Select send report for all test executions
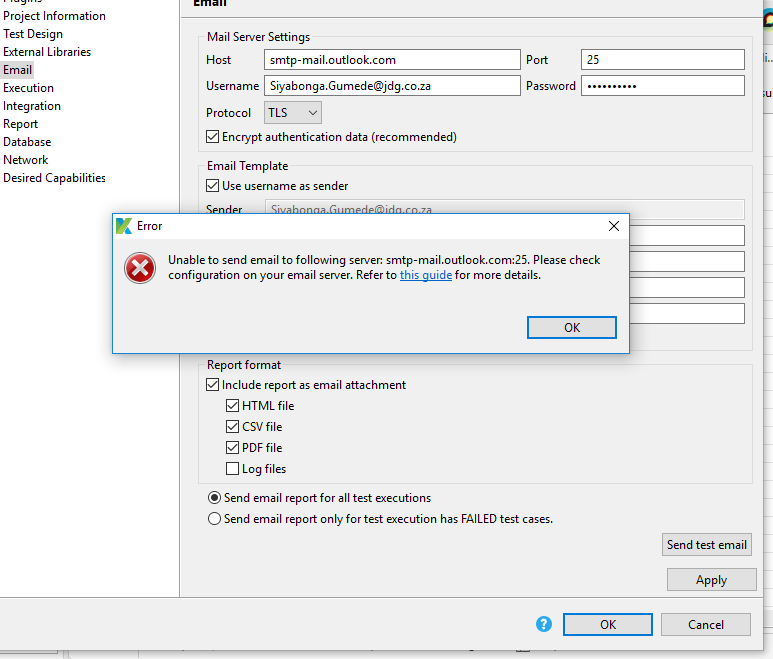The image size is (773, 659). coord(214,498)
